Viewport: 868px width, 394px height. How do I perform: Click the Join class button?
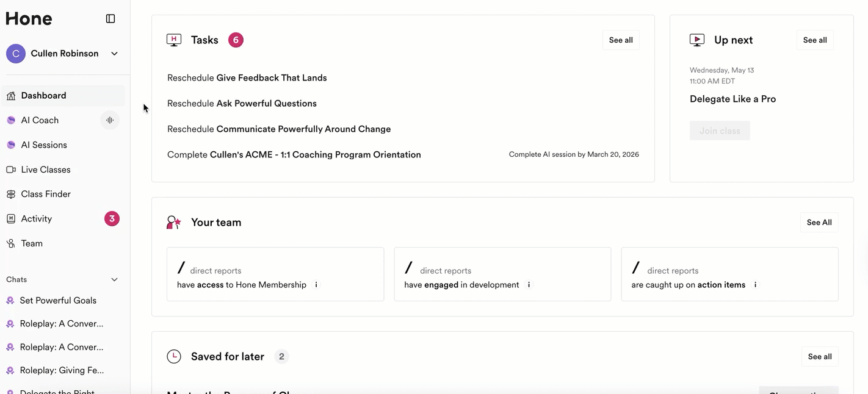pyautogui.click(x=720, y=131)
